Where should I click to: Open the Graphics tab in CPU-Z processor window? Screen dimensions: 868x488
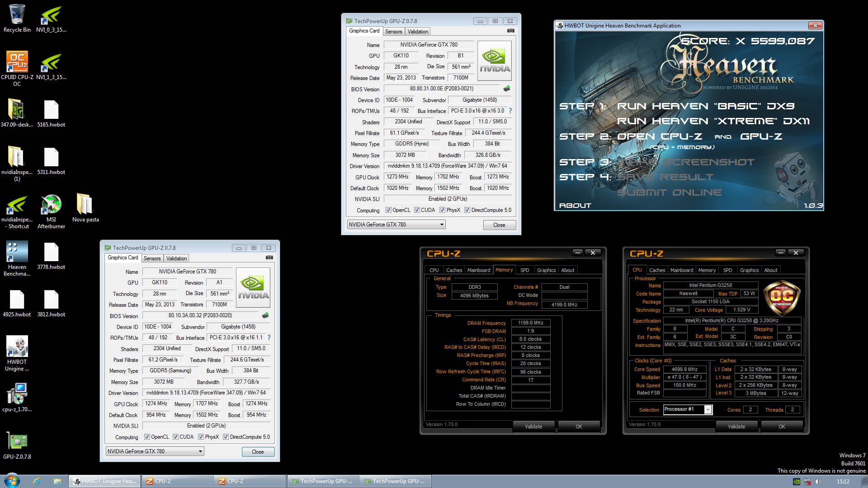[749, 270]
